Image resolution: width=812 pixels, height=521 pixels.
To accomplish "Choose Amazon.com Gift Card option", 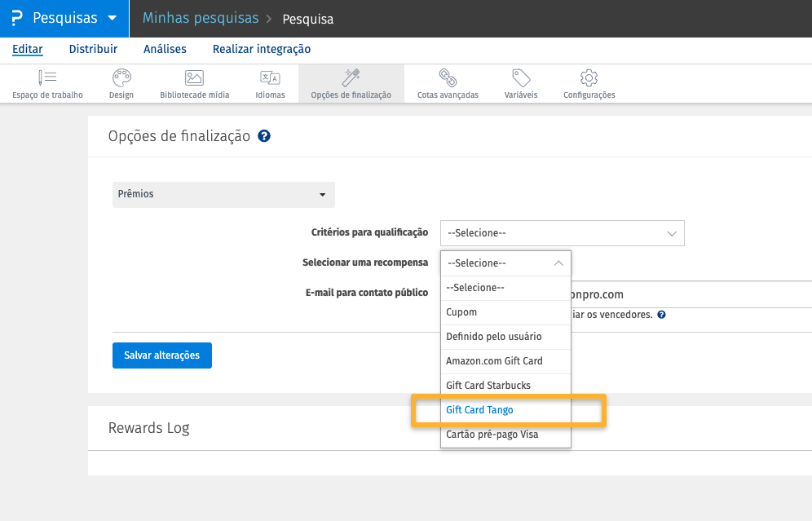I will [x=494, y=361].
